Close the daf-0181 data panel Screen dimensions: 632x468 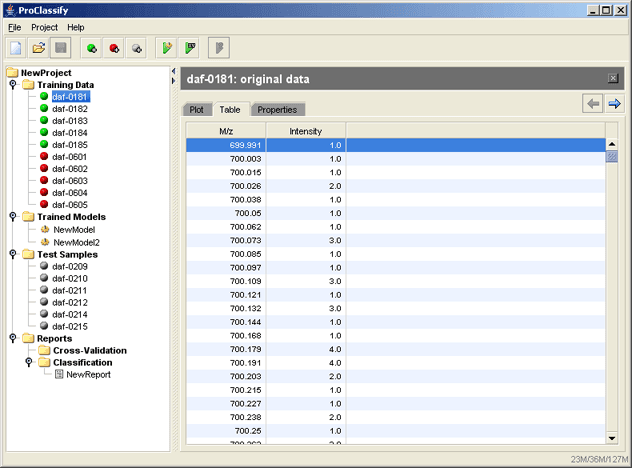pyautogui.click(x=613, y=78)
